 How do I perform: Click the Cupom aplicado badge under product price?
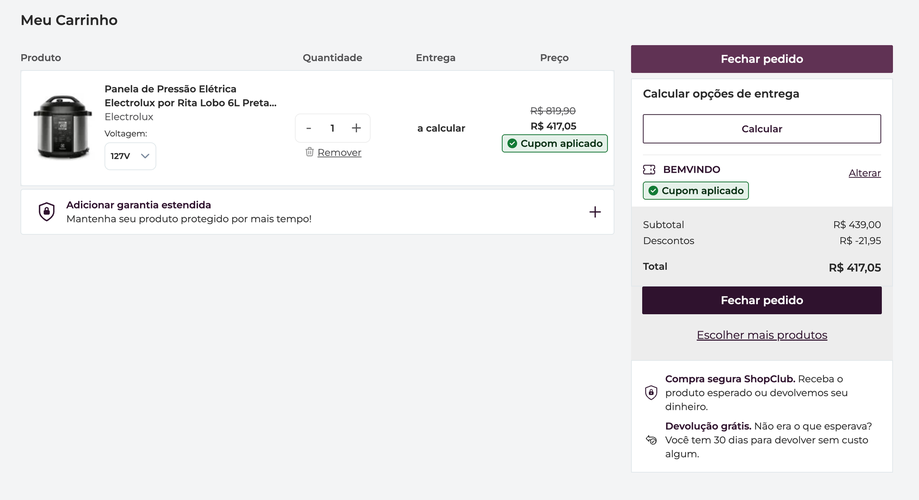[x=554, y=144]
